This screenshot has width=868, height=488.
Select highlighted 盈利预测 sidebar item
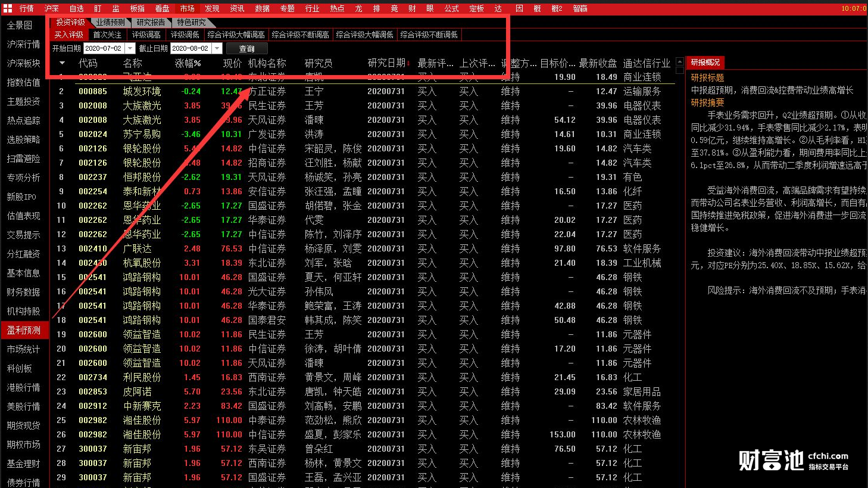[24, 330]
